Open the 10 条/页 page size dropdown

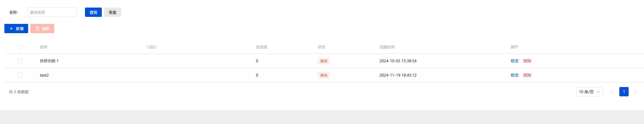[x=589, y=92]
